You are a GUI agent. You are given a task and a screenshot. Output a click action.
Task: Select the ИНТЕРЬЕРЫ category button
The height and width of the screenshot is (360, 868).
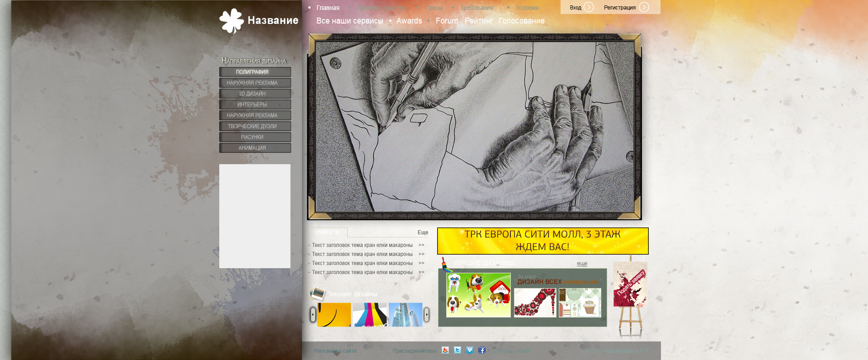pos(255,104)
